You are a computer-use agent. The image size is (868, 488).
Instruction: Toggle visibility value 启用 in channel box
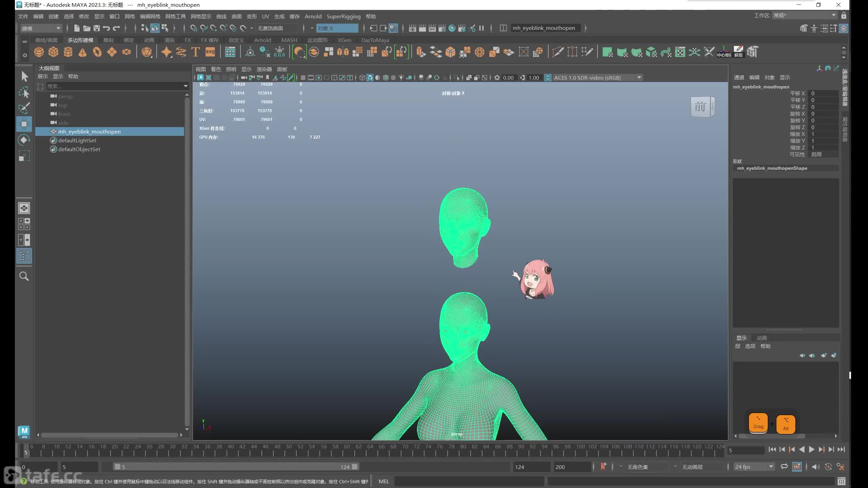tap(823, 155)
